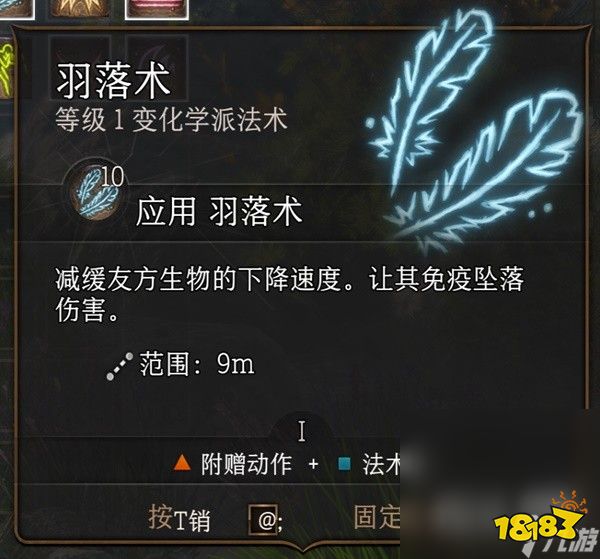The image size is (600, 559).
Task: Click the 按T销 hint text
Action: point(179,518)
